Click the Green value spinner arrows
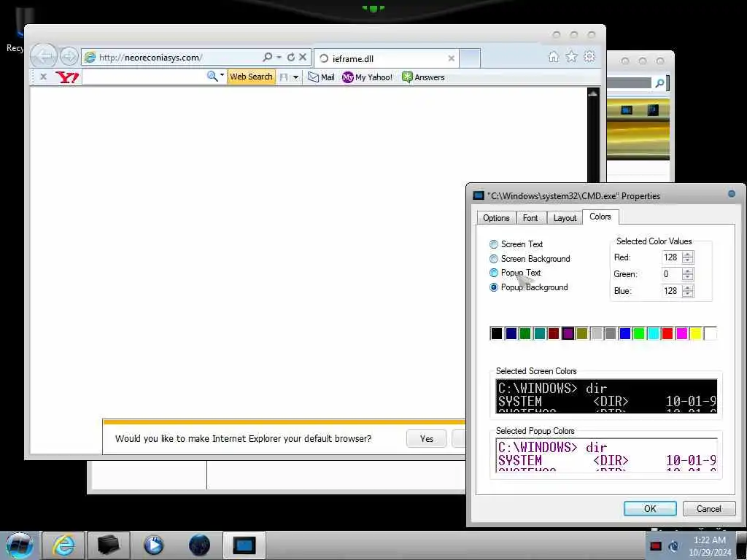The height and width of the screenshot is (560, 747). pyautogui.click(x=687, y=274)
